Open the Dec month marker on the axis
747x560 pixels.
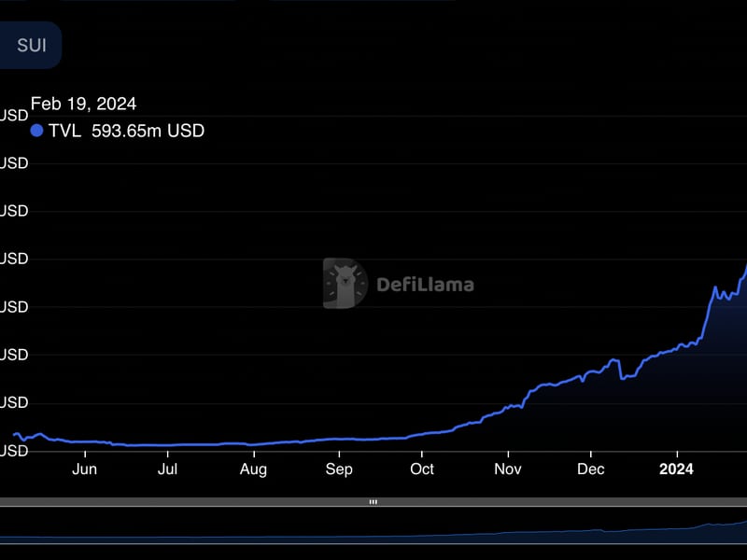pyautogui.click(x=591, y=469)
